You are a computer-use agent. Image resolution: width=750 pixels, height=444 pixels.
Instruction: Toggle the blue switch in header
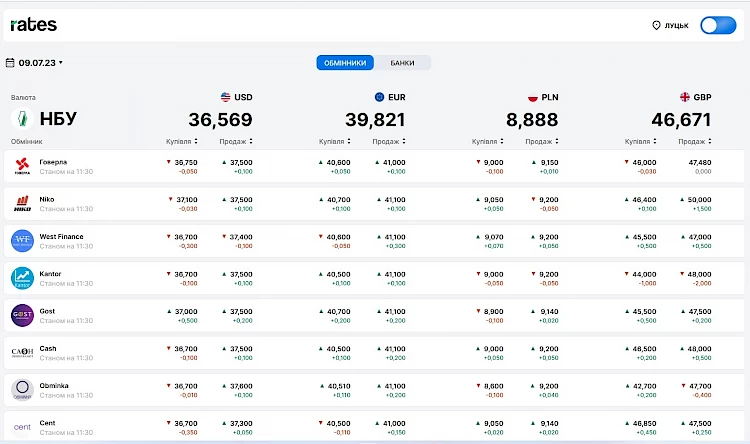pyautogui.click(x=718, y=25)
